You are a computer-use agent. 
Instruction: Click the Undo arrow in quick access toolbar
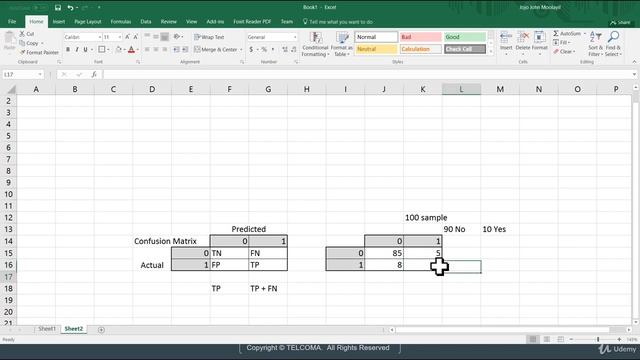(70, 7)
